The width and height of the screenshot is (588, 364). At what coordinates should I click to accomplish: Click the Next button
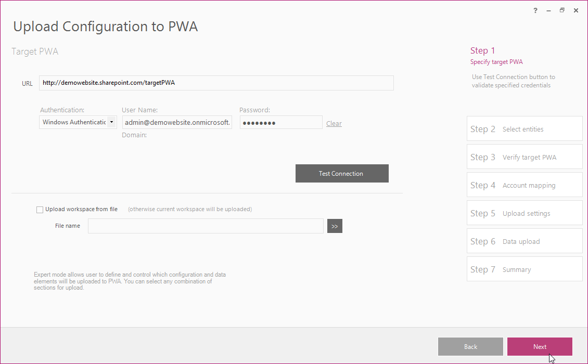point(540,347)
